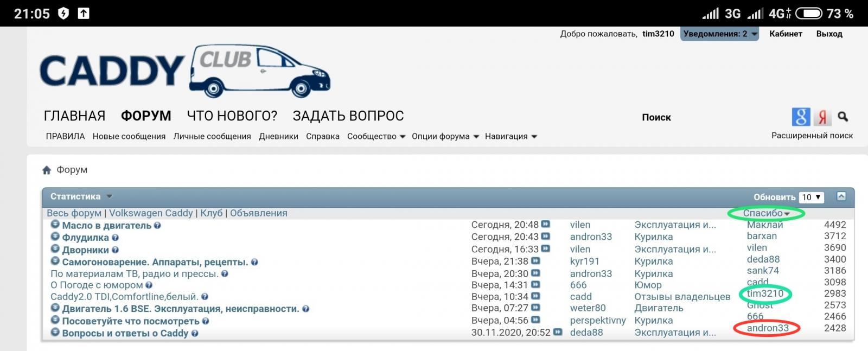The image size is (868, 351).
Task: Go to last post in Вопросы и ответы о Caddy
Action: coord(558,332)
